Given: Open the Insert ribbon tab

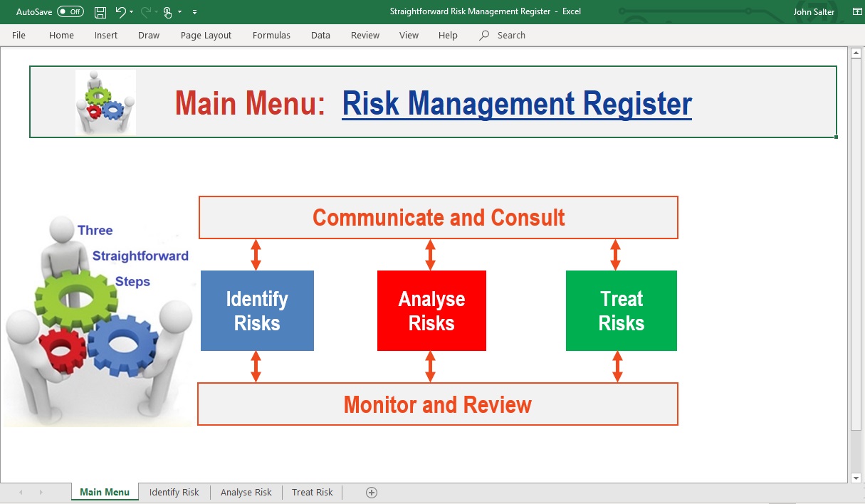Looking at the screenshot, I should point(106,35).
